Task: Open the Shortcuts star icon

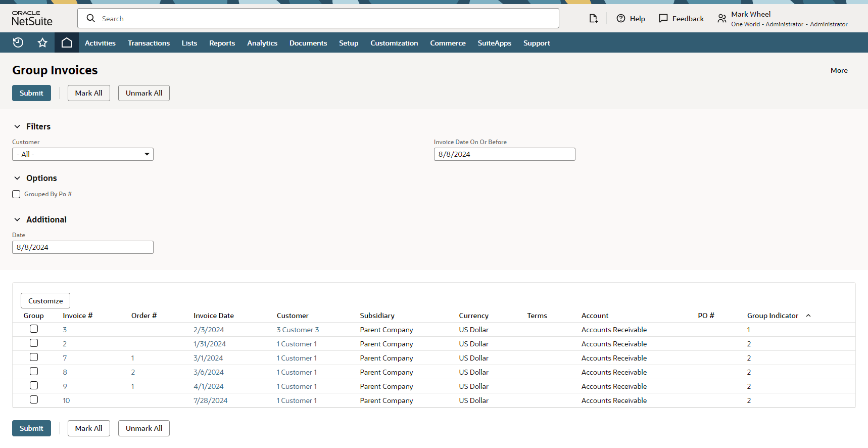Action: [42, 43]
